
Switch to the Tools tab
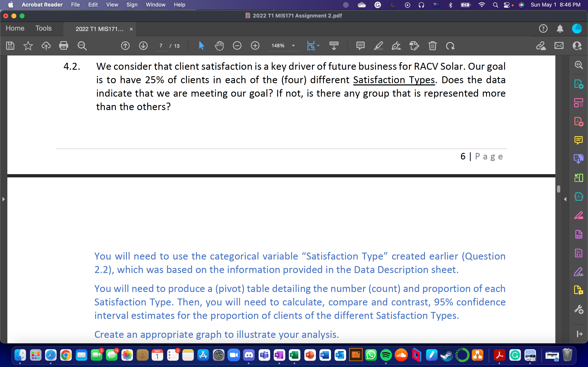[43, 28]
